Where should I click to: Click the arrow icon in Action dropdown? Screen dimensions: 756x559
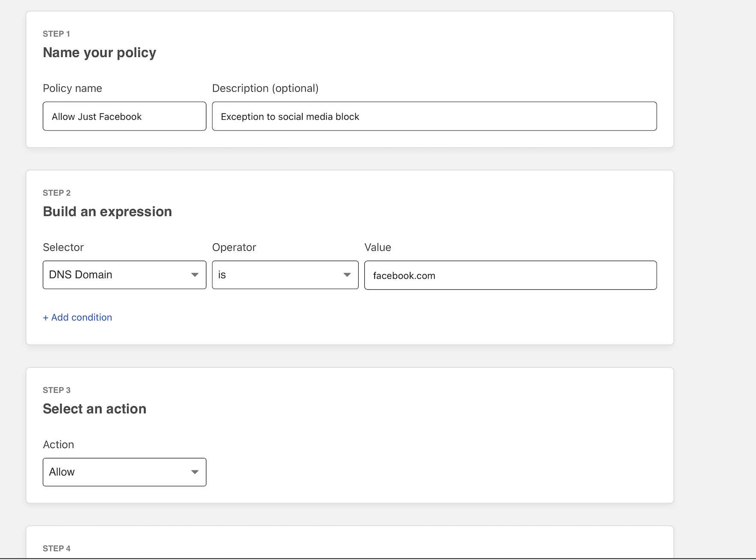(x=195, y=472)
